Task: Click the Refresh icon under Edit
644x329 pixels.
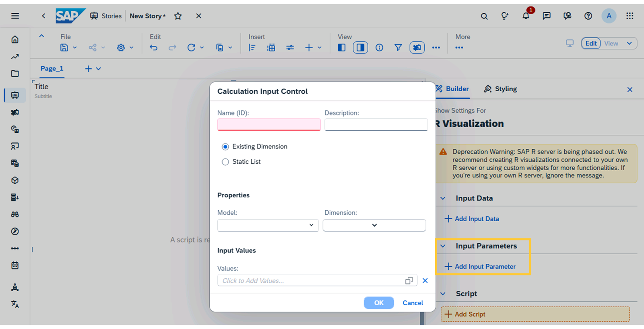Action: [191, 47]
